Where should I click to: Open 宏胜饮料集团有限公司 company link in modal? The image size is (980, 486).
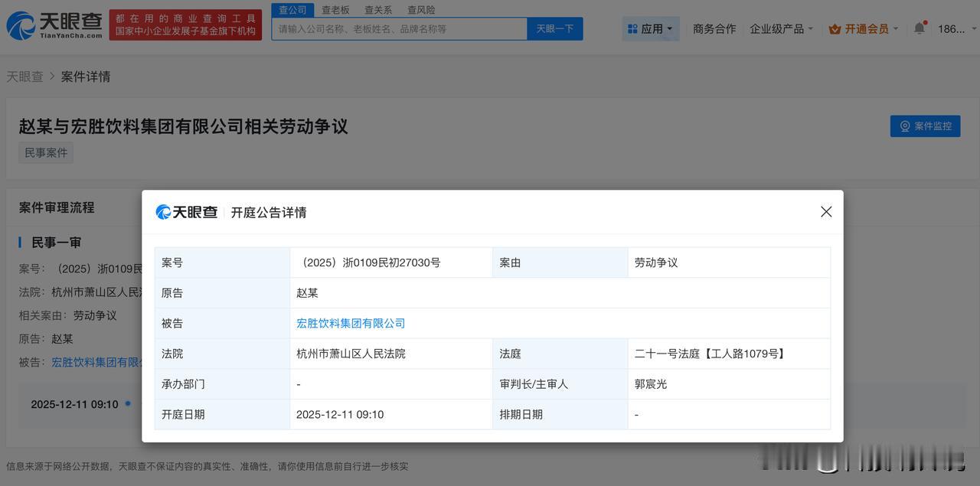click(351, 323)
